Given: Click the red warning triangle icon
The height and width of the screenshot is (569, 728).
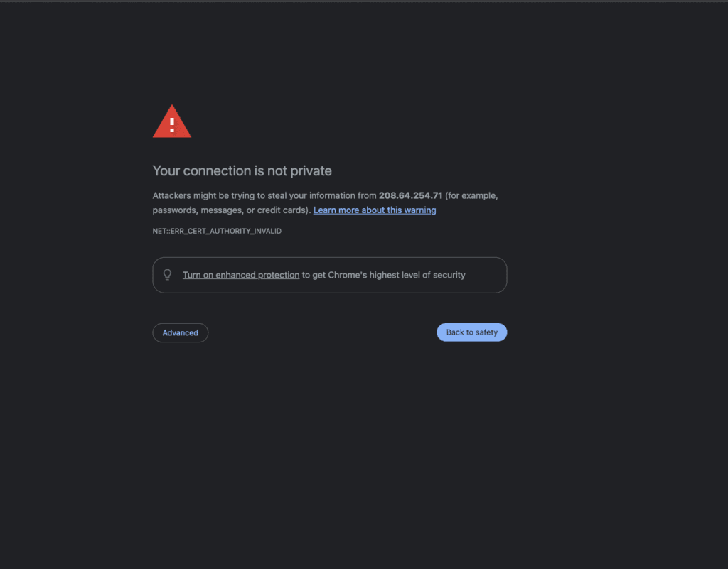Looking at the screenshot, I should [x=172, y=121].
